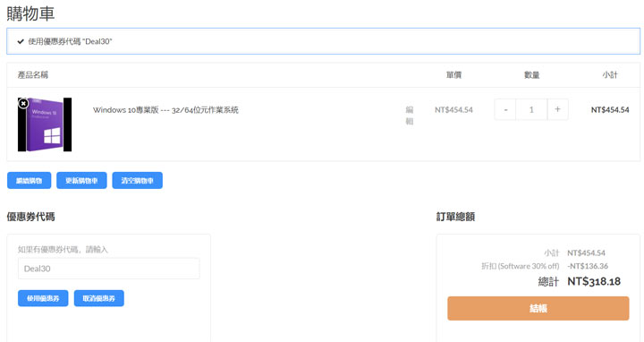Increase quantity with the plus button
644x342 pixels.
[557, 109]
